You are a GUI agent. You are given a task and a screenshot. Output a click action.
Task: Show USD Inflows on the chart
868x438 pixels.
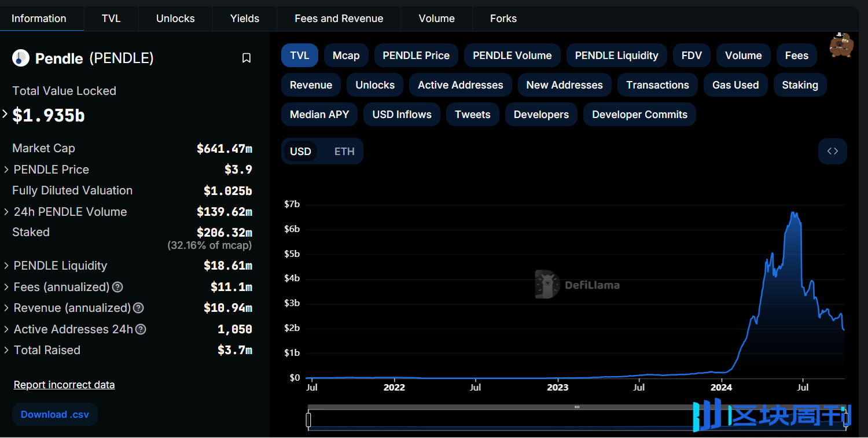(x=402, y=115)
